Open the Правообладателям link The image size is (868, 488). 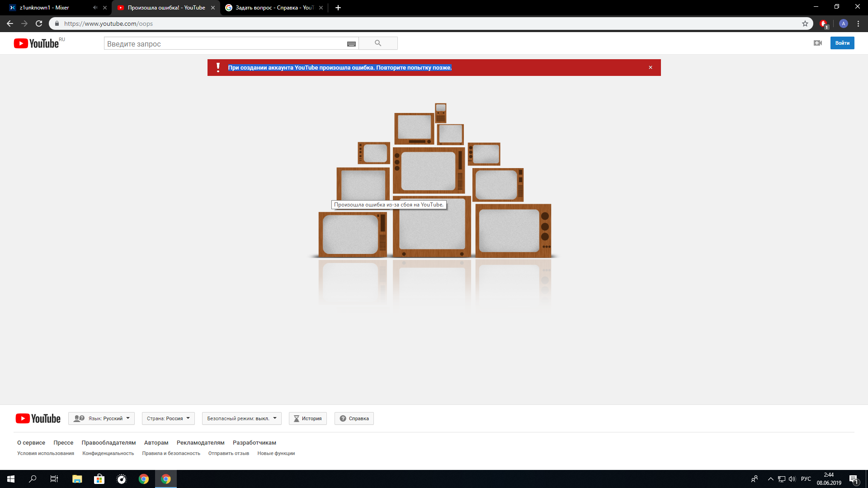(x=108, y=443)
